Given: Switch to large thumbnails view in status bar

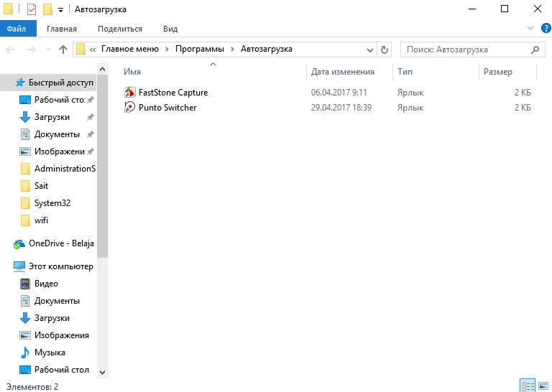Looking at the screenshot, I should pyautogui.click(x=543, y=386).
